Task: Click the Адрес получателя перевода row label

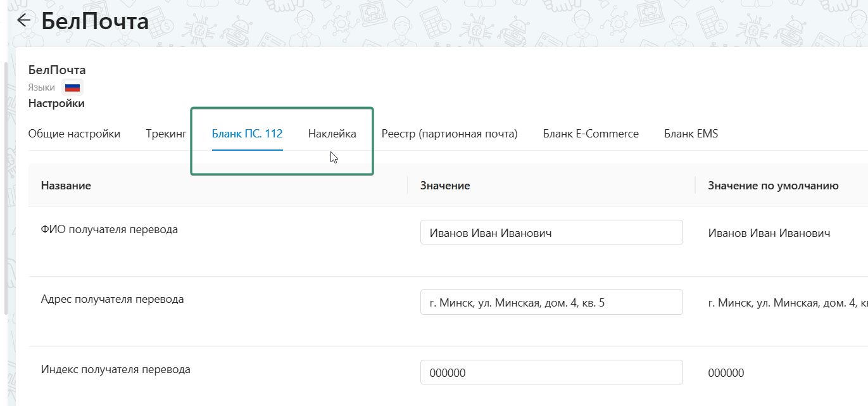Action: (x=113, y=299)
